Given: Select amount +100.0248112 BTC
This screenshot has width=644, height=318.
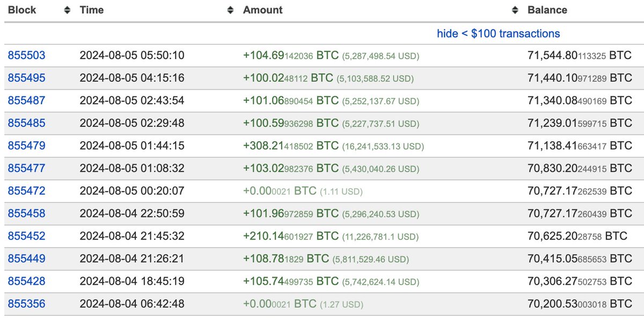Looking at the screenshot, I should (x=288, y=78).
